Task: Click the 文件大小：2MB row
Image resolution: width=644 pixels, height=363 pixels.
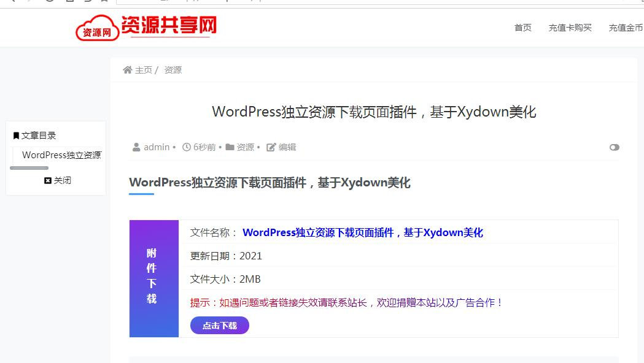Action: (398, 280)
